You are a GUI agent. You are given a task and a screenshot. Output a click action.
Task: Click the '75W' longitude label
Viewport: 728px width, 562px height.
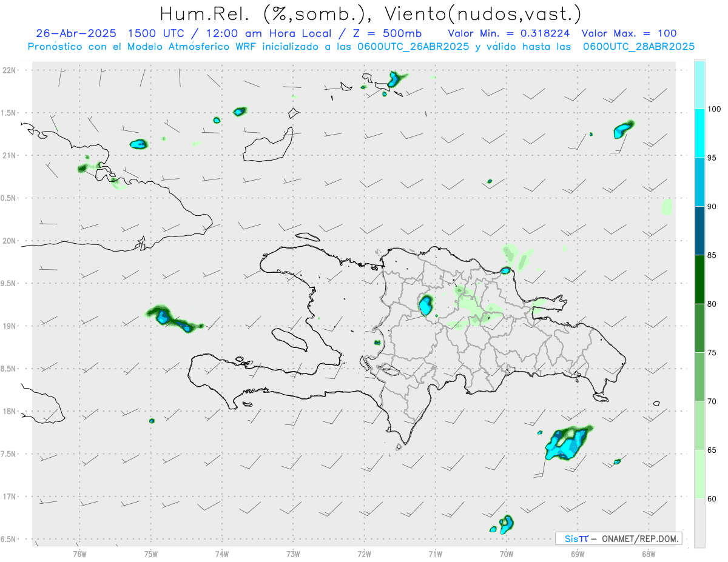[x=151, y=554]
